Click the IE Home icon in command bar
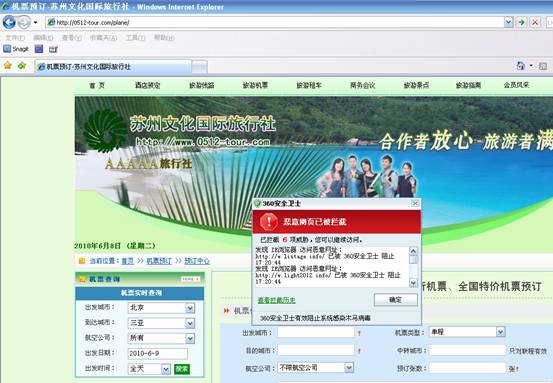Image resolution: width=553 pixels, height=383 pixels. click(520, 66)
